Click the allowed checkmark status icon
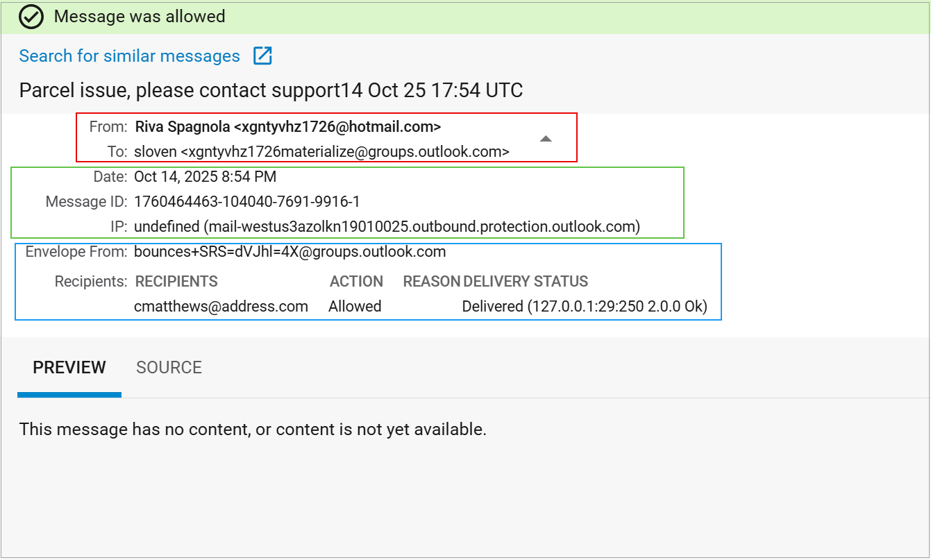 click(32, 16)
